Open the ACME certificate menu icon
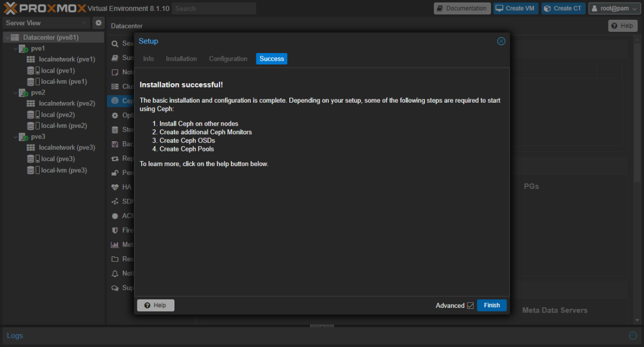The height and width of the screenshot is (347, 644). tap(115, 216)
